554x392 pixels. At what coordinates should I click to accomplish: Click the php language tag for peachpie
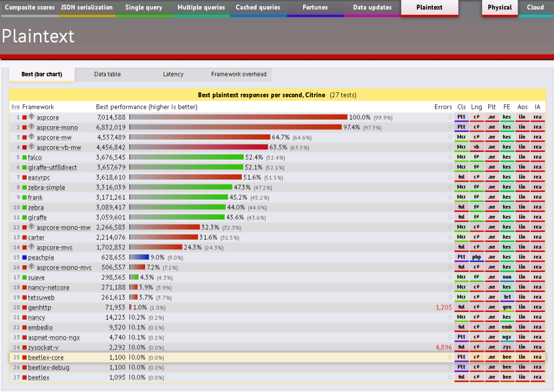click(476, 258)
